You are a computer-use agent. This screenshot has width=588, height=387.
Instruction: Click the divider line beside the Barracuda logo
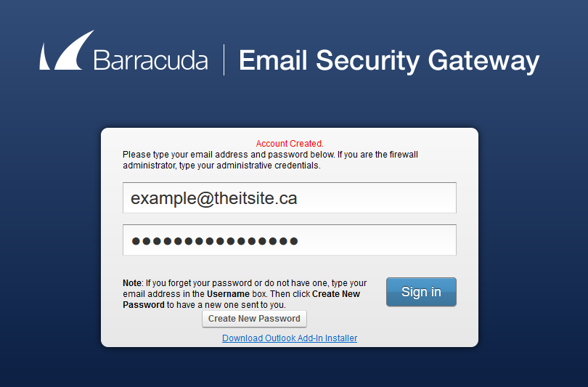[224, 60]
